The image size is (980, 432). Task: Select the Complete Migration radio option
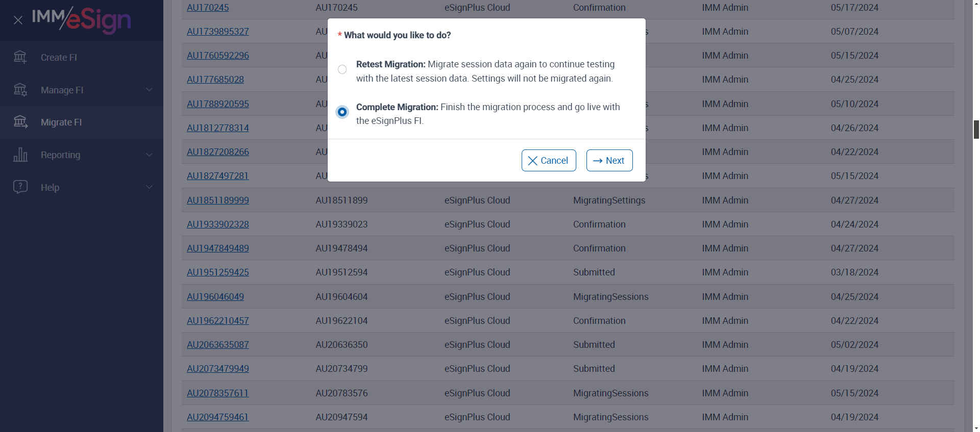(342, 112)
